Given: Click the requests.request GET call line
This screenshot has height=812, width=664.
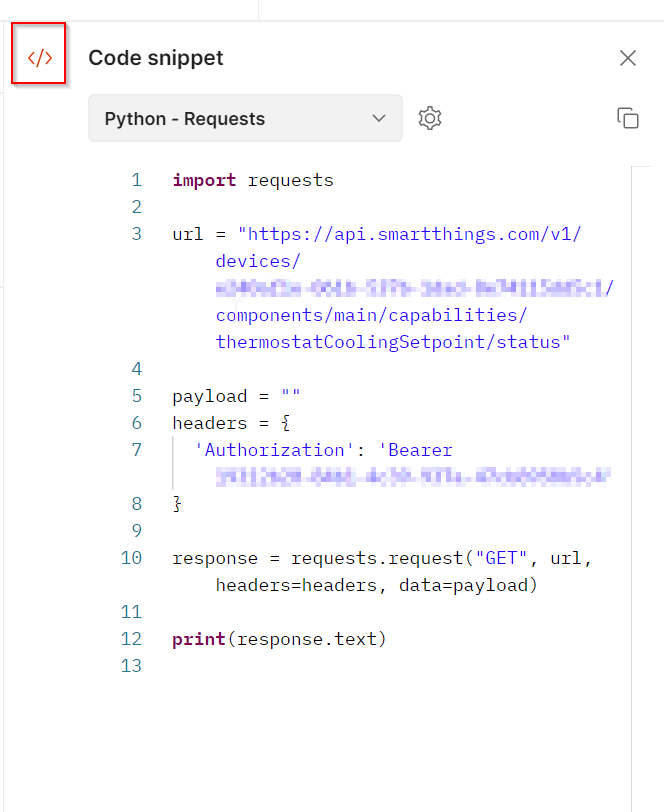Looking at the screenshot, I should coord(382,558).
